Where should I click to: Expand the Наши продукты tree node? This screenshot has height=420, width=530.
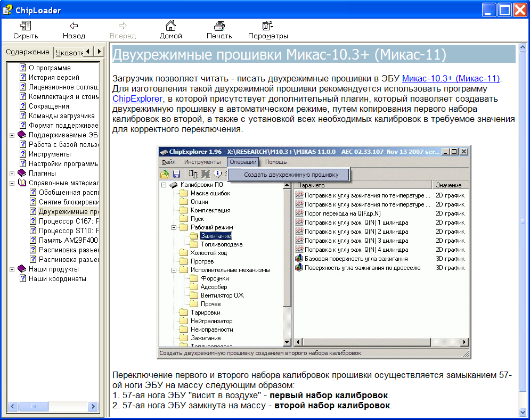click(x=12, y=269)
